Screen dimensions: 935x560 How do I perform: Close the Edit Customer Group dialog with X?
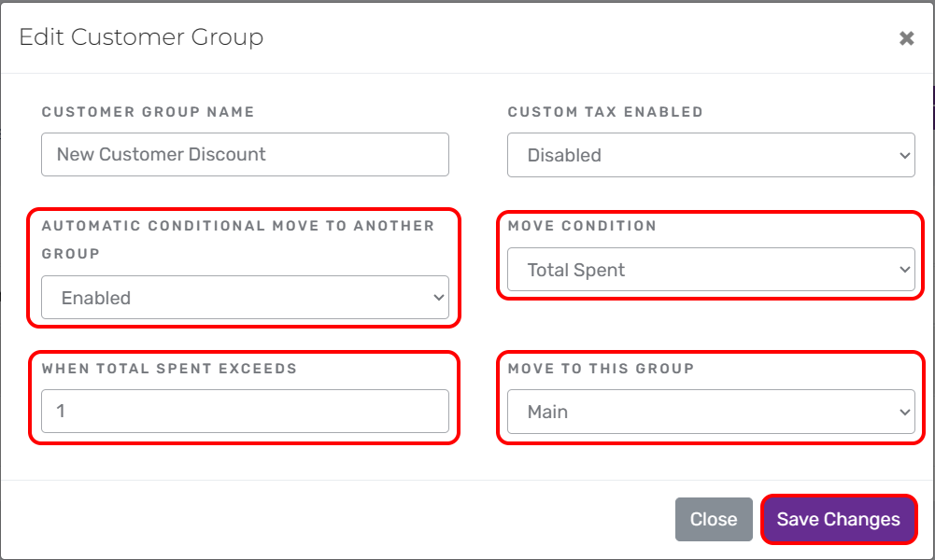906,38
